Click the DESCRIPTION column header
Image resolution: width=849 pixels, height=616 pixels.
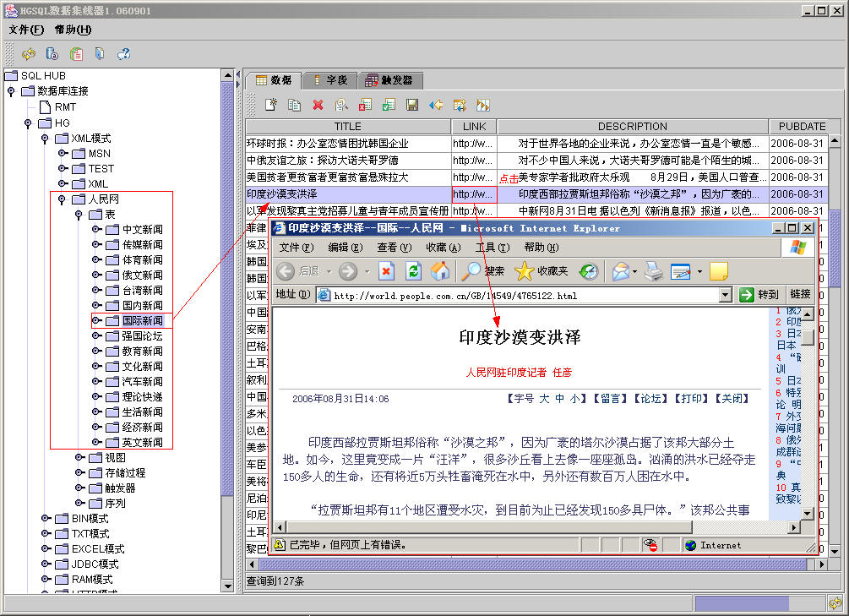click(x=633, y=126)
